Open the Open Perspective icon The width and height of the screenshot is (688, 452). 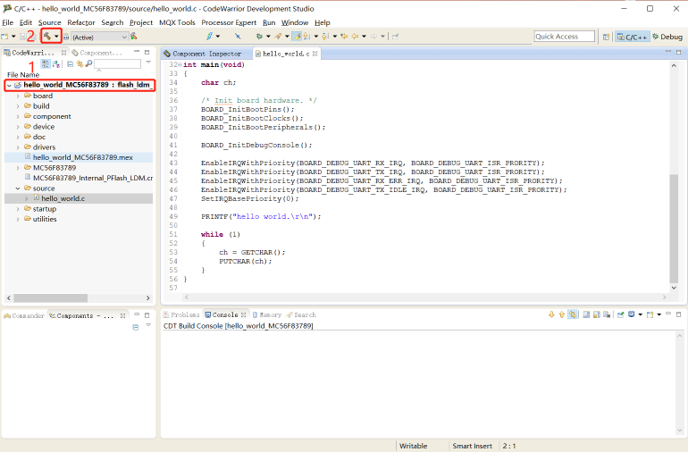coord(605,36)
